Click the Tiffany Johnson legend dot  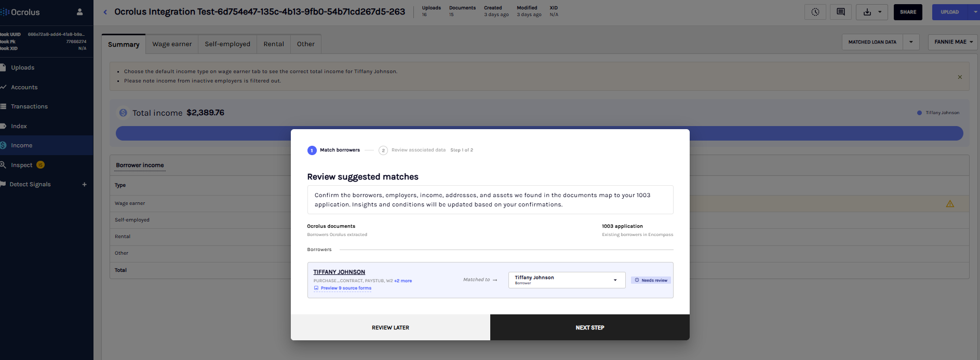point(919,113)
